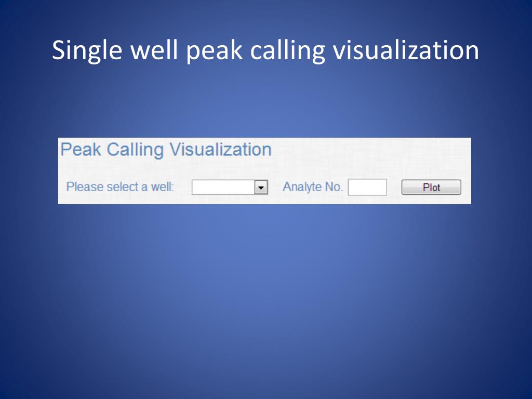Click the word 'visualization' in slide title
This screenshot has width=532, height=399.
tap(406, 50)
